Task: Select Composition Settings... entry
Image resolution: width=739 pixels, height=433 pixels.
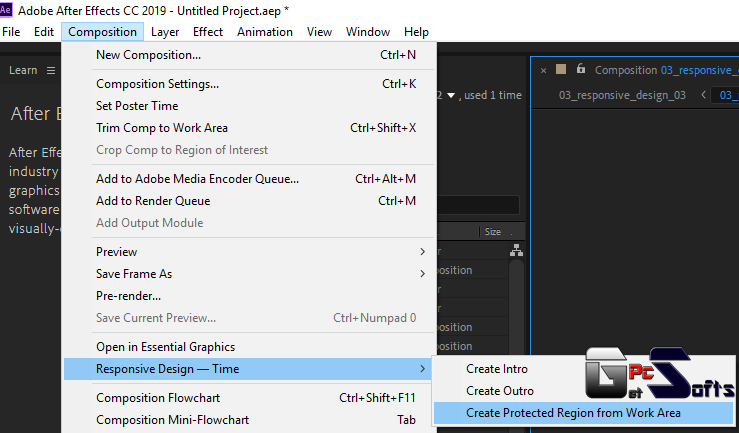Action: pos(249,84)
